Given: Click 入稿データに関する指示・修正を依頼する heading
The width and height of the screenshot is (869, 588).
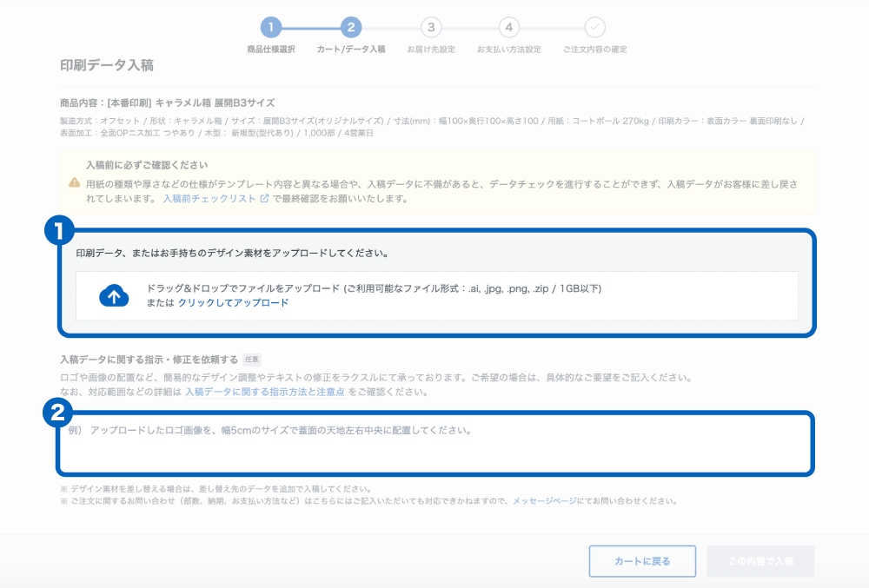Looking at the screenshot, I should (x=149, y=360).
